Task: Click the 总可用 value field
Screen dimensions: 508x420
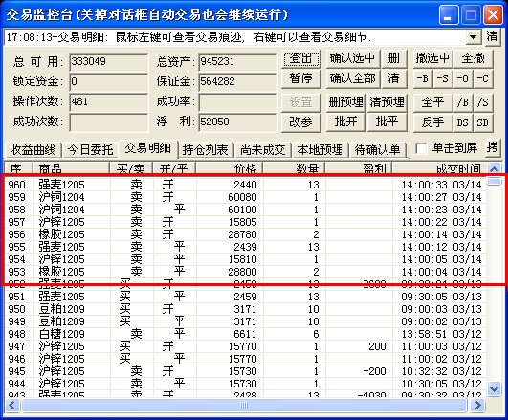Action: click(x=108, y=61)
